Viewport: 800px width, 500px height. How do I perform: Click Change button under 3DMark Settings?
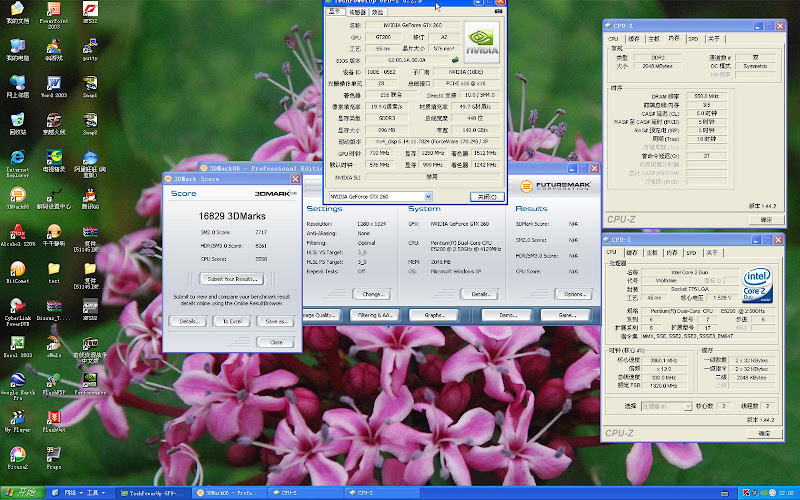pyautogui.click(x=371, y=294)
